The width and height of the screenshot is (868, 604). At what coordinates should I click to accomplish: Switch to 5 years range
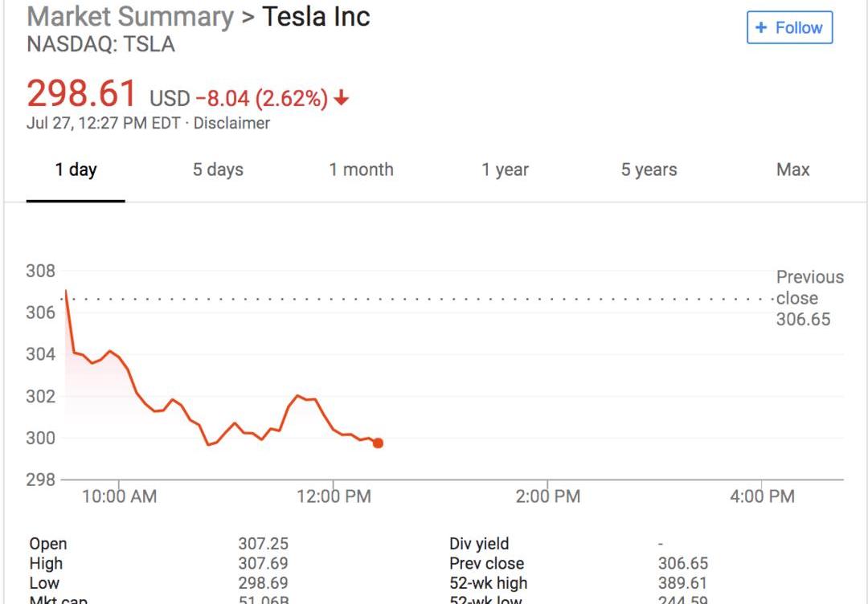[649, 170]
